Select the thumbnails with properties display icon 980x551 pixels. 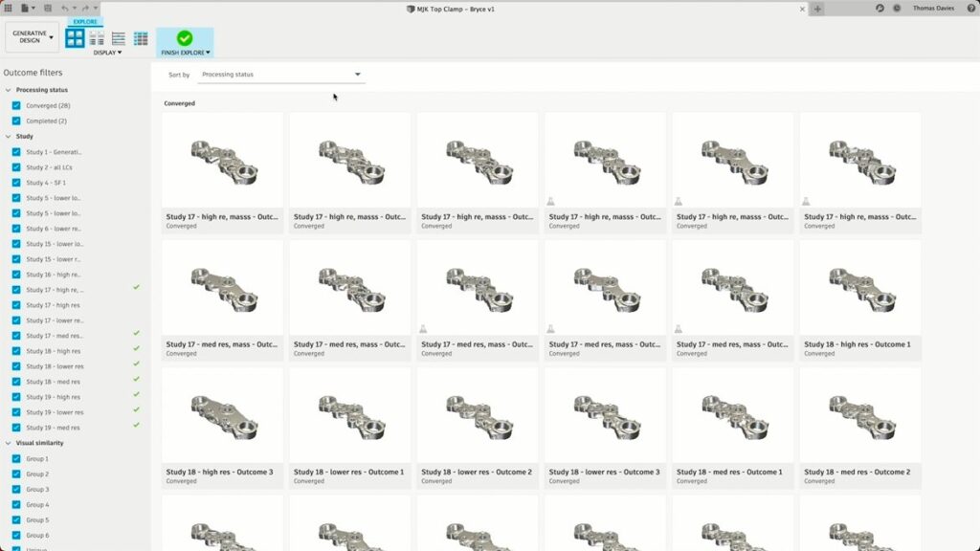pos(97,37)
